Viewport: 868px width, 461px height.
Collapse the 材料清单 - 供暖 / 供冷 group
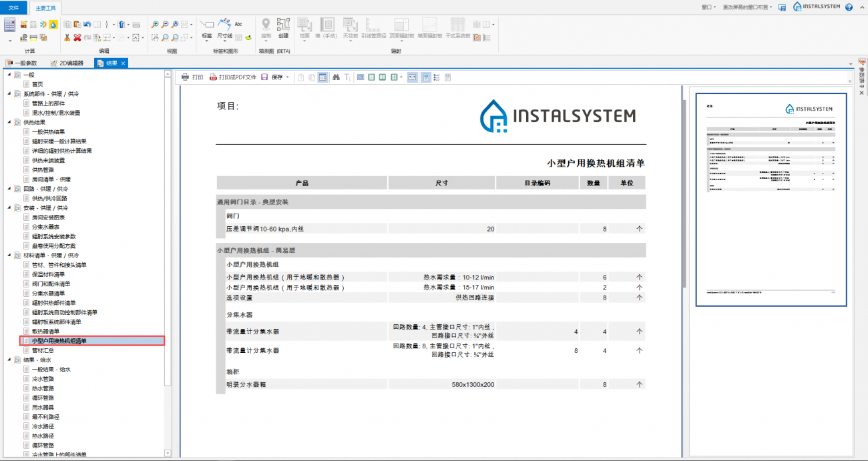point(9,255)
